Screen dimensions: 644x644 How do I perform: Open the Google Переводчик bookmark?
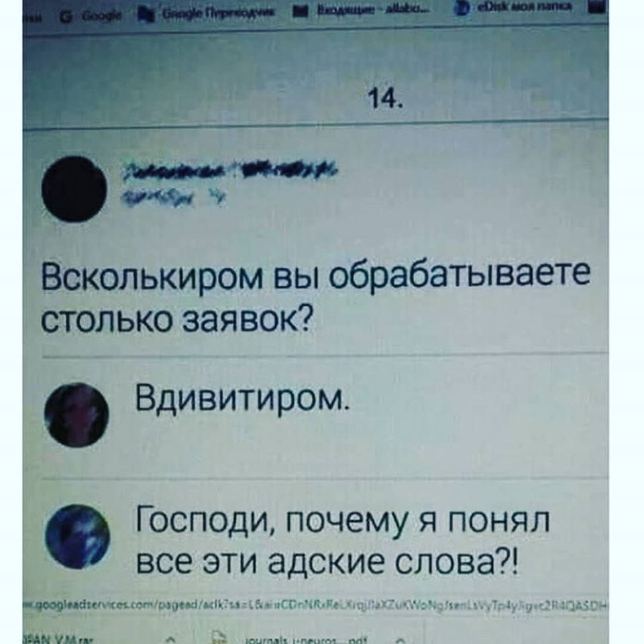click(x=207, y=15)
